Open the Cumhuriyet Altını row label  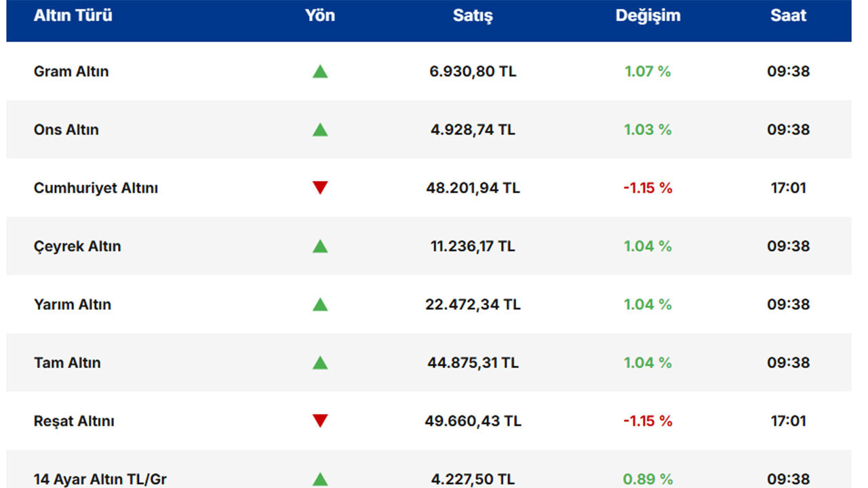(x=96, y=188)
